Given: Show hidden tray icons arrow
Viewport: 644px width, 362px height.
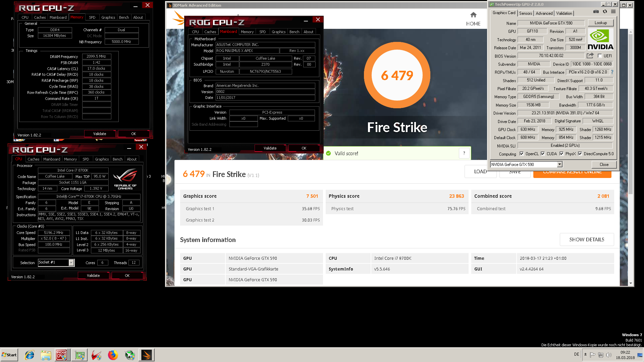Looking at the screenshot, I should [x=585, y=355].
